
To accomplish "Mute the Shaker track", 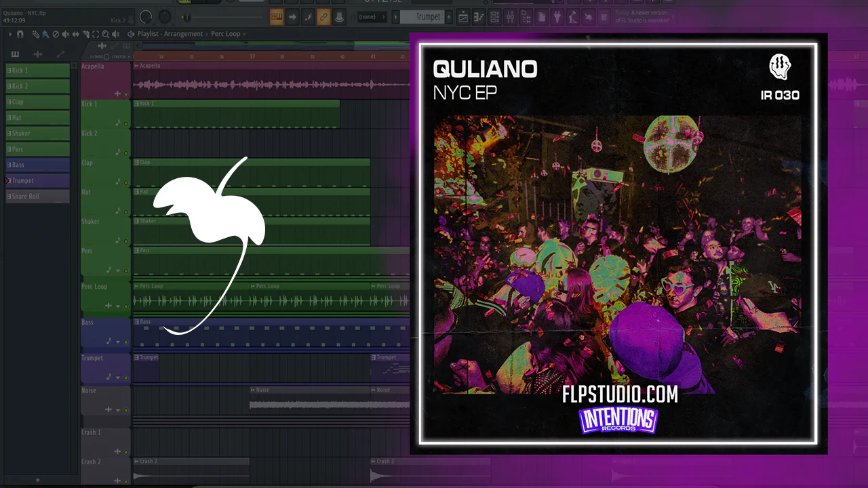I will coord(126,240).
